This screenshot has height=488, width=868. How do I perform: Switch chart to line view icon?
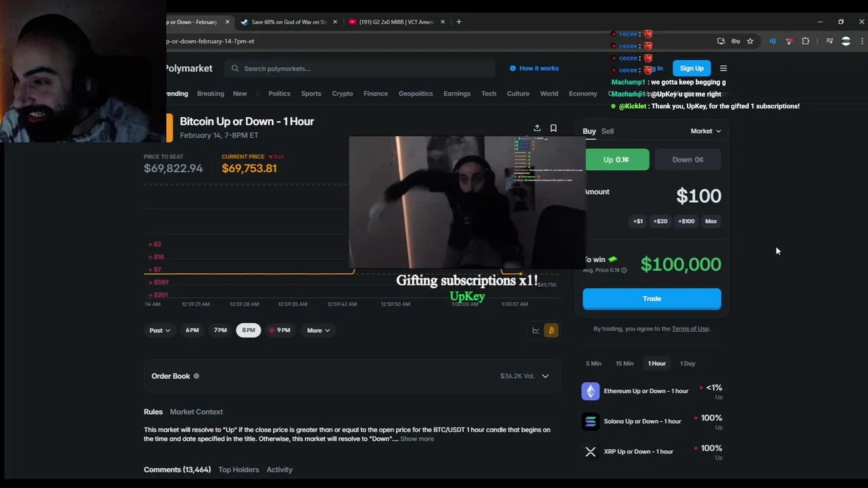[536, 330]
